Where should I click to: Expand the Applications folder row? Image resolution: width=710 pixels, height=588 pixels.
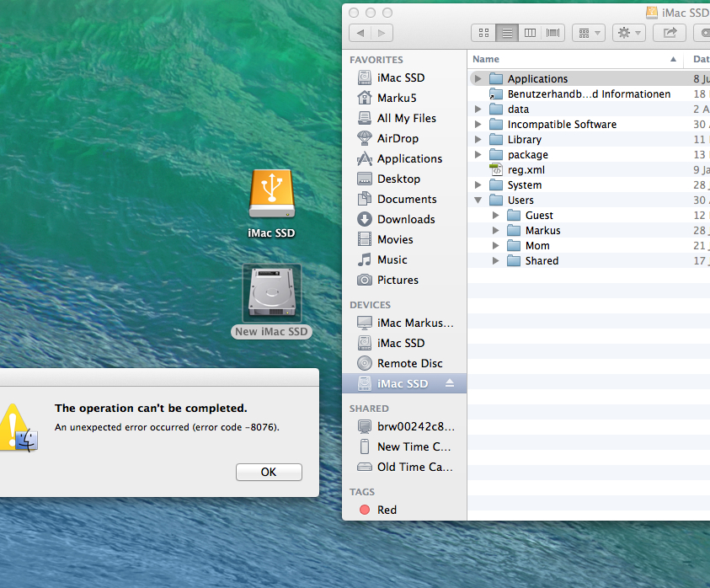(478, 79)
